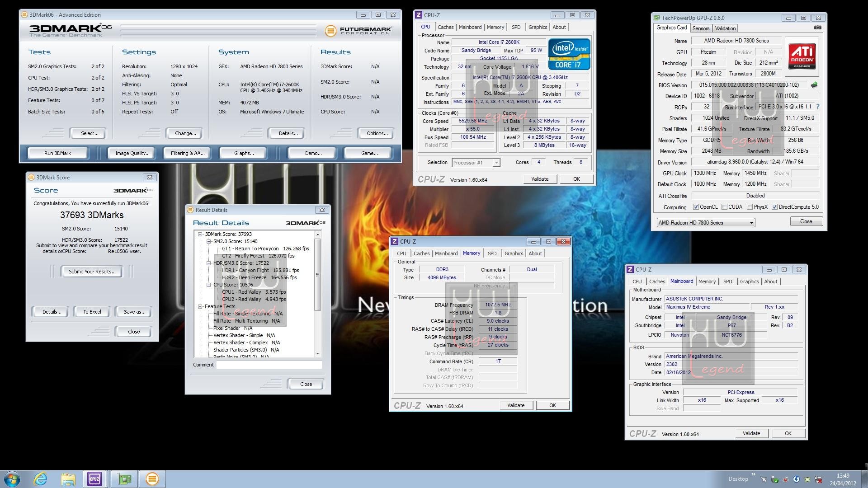Toggle the CUDA checkbox in GPU-Z
The width and height of the screenshot is (868, 488).
(724, 207)
